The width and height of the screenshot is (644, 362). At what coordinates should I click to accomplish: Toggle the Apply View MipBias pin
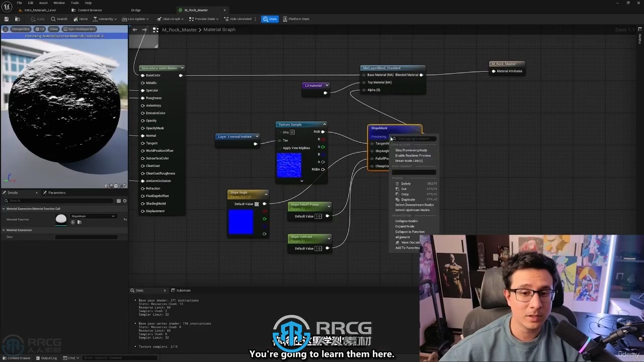click(280, 148)
